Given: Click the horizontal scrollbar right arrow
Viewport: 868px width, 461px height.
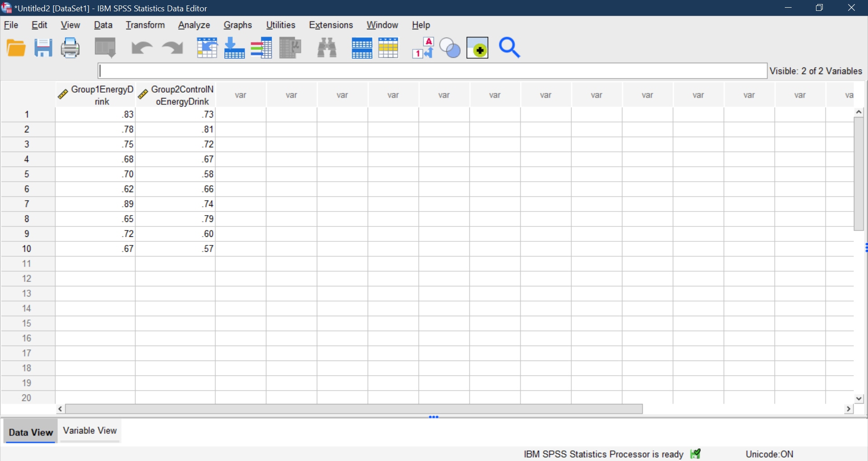Looking at the screenshot, I should [x=849, y=409].
